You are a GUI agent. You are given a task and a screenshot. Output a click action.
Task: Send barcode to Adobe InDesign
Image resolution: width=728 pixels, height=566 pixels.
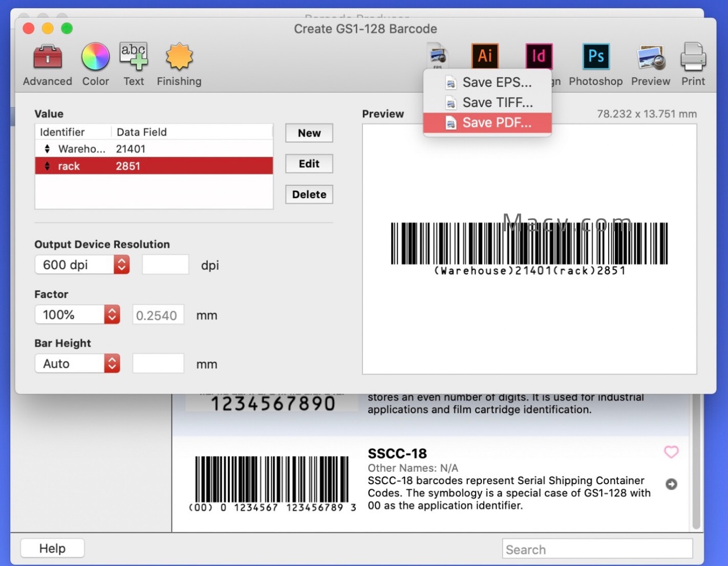coord(539,56)
